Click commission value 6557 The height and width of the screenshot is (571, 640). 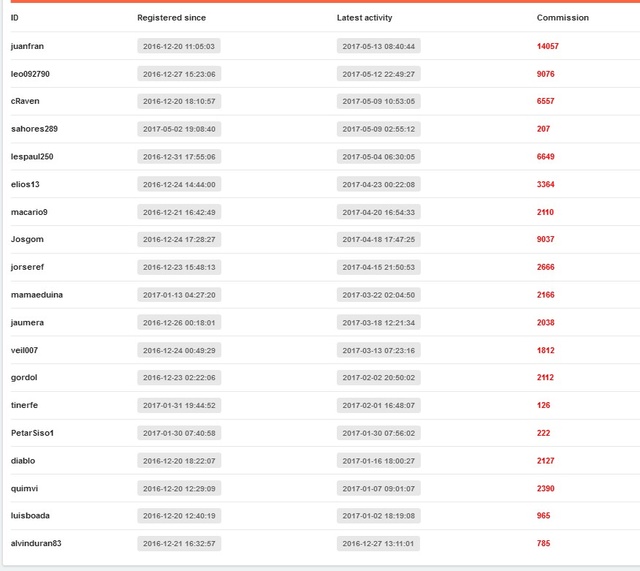click(x=546, y=101)
